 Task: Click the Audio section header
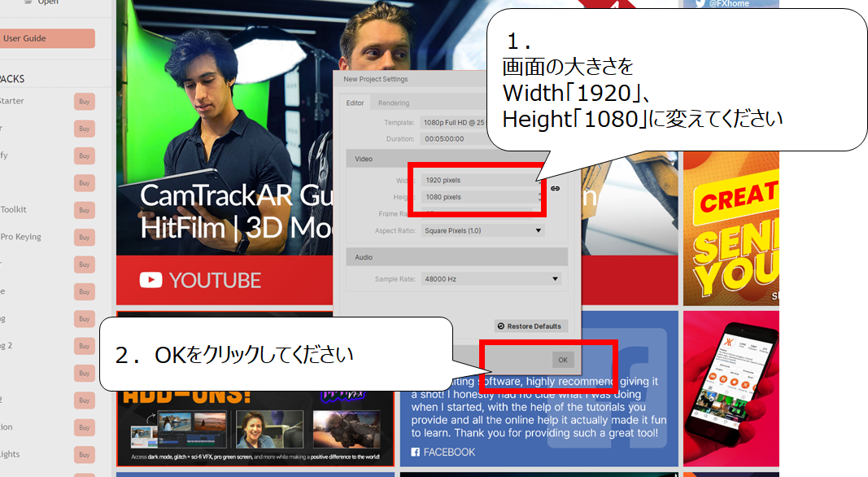(x=456, y=257)
